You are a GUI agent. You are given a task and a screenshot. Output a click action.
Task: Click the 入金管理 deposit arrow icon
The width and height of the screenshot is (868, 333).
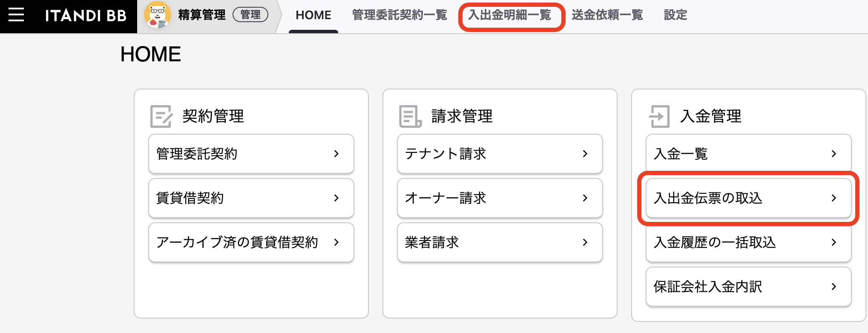coord(659,116)
